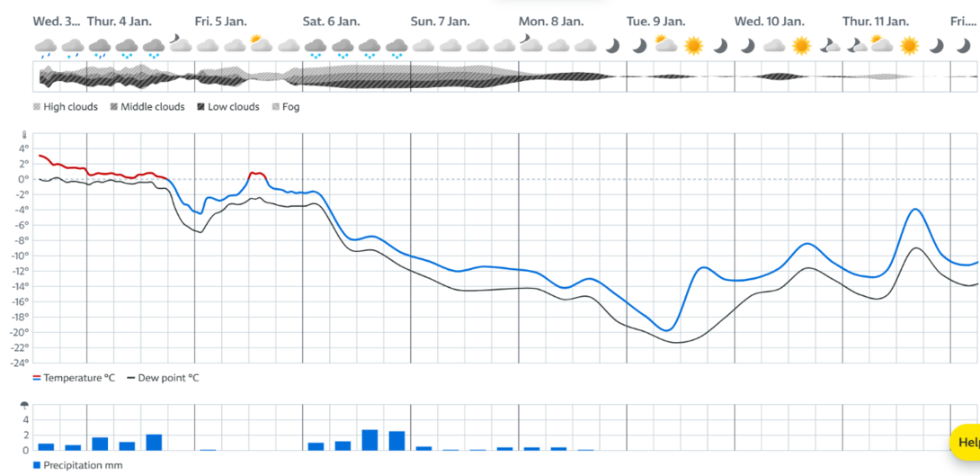
Task: Click the Dew point °C legend entry
Action: point(163,379)
